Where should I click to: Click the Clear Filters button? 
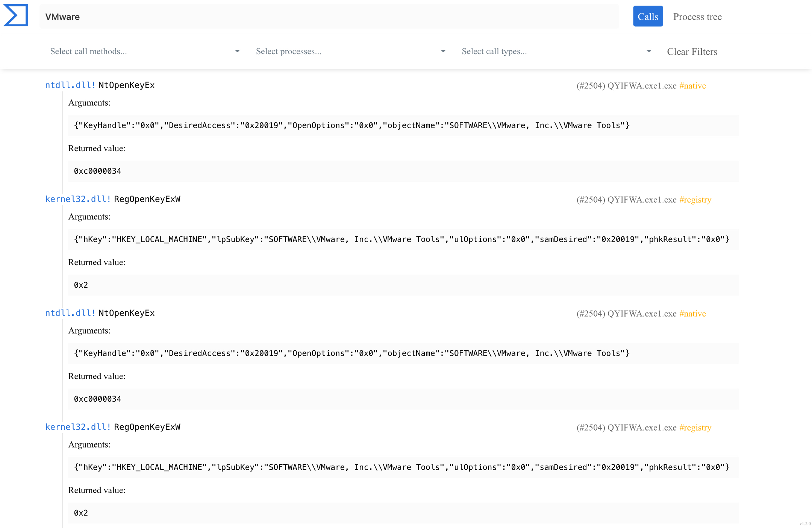692,52
